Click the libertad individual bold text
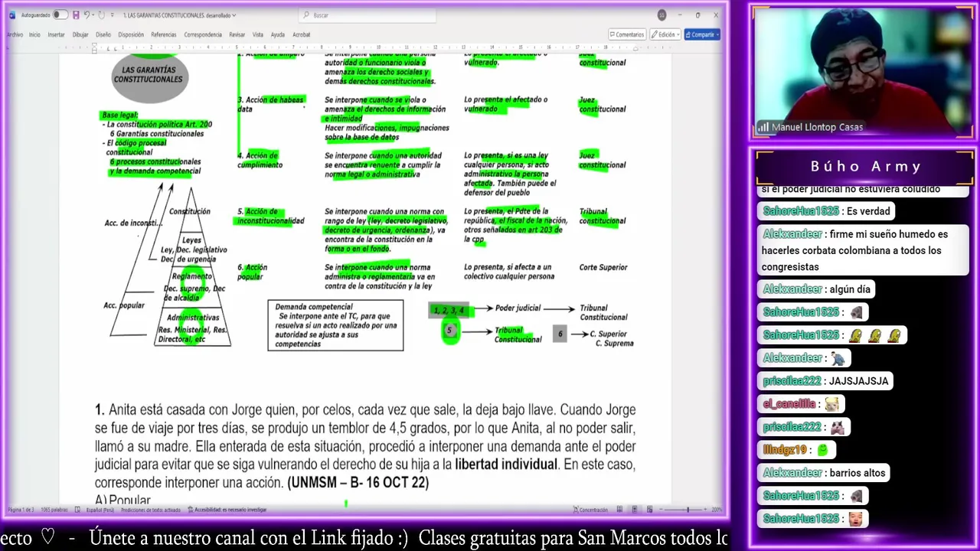The width and height of the screenshot is (980, 551). pyautogui.click(x=506, y=465)
